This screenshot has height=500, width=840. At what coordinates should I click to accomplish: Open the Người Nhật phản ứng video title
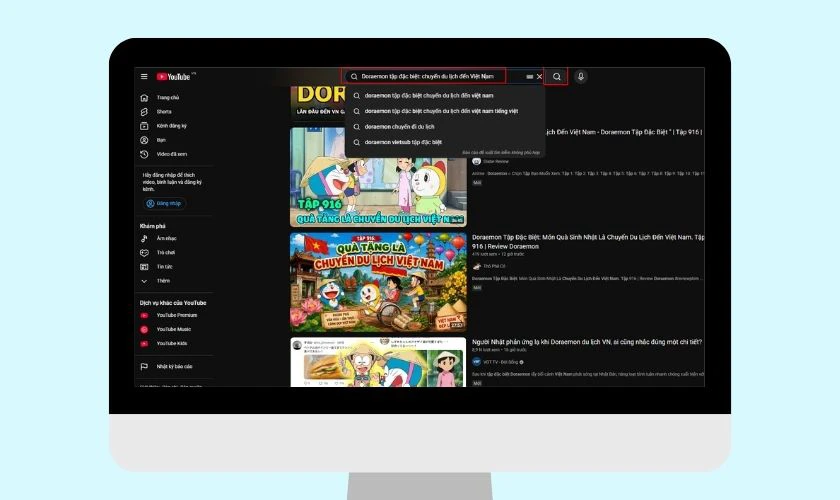pos(587,342)
